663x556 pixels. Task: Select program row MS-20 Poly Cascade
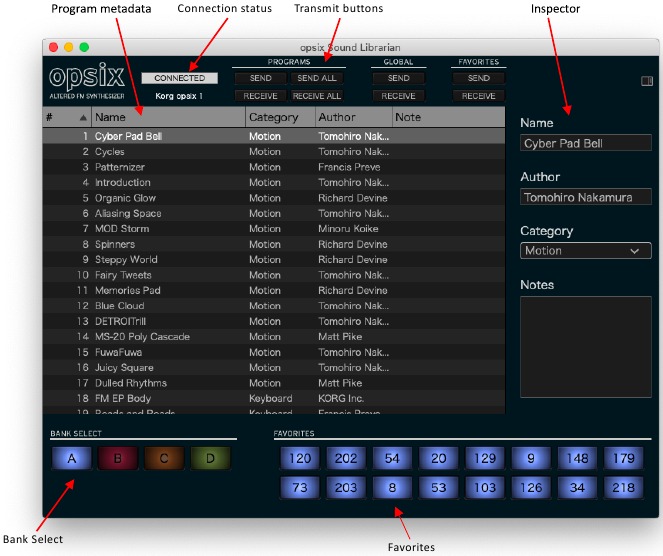tap(274, 337)
